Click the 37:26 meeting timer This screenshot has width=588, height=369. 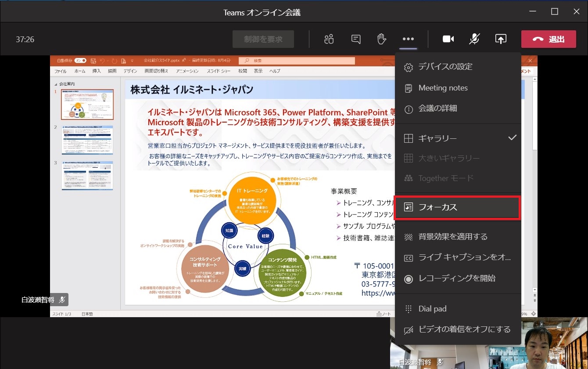25,40
